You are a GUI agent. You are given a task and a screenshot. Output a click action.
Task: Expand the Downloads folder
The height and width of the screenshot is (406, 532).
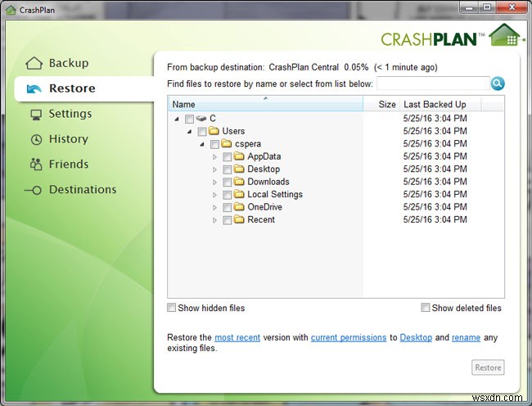tap(214, 183)
